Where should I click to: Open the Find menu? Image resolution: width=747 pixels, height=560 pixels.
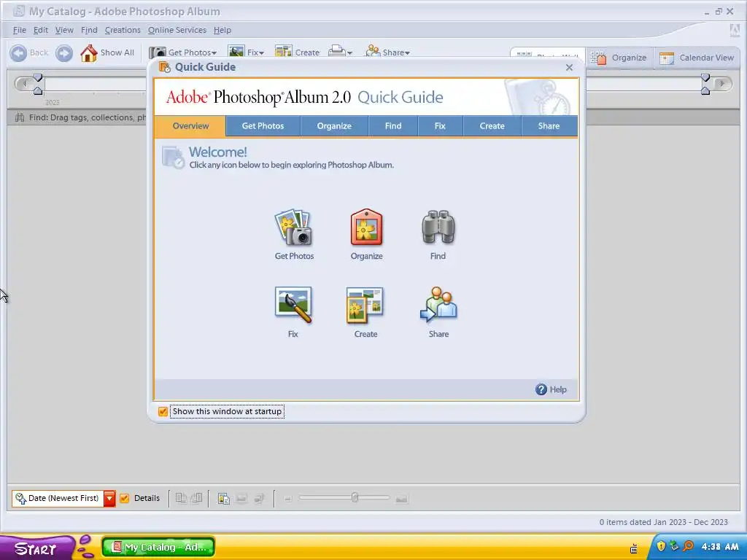(x=89, y=30)
